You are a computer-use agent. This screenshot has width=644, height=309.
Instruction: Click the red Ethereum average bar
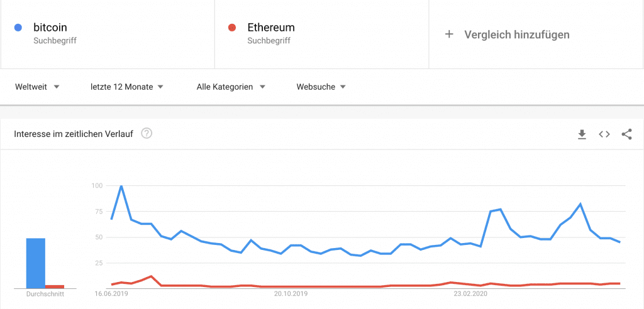pos(55,286)
